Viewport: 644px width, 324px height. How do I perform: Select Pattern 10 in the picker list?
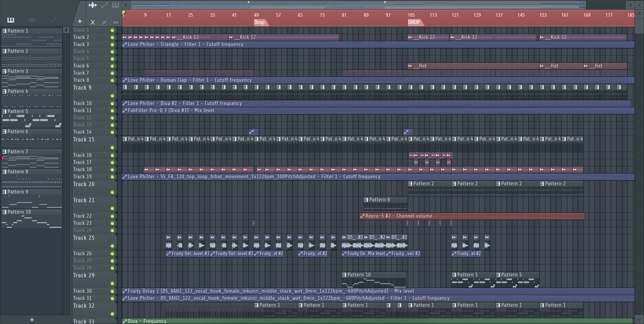pyautogui.click(x=19, y=212)
